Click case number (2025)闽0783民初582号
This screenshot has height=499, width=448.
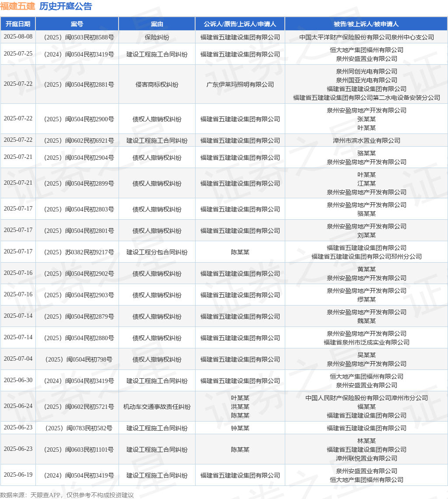pyautogui.click(x=79, y=429)
